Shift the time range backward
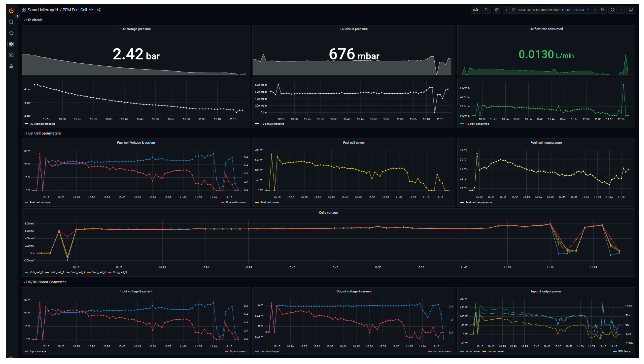644x364 pixels. [506, 10]
